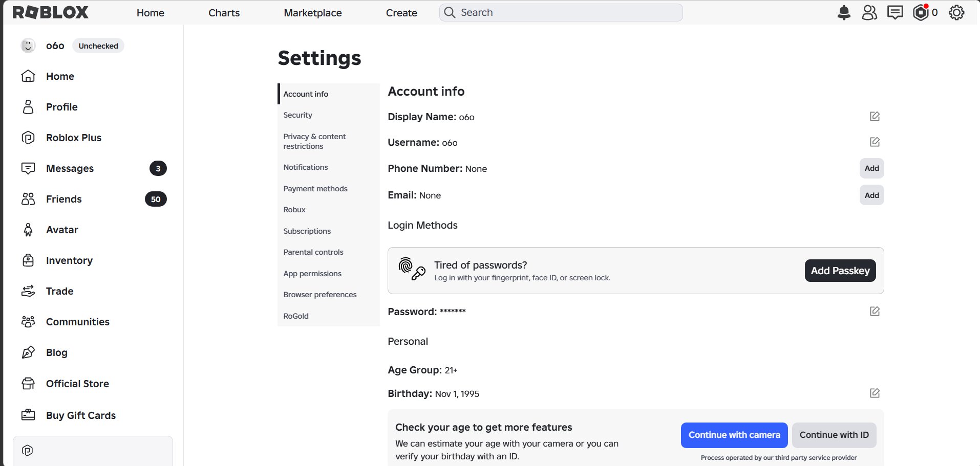Click Continue with ID
Screen dimensions: 980x466
tap(834, 435)
